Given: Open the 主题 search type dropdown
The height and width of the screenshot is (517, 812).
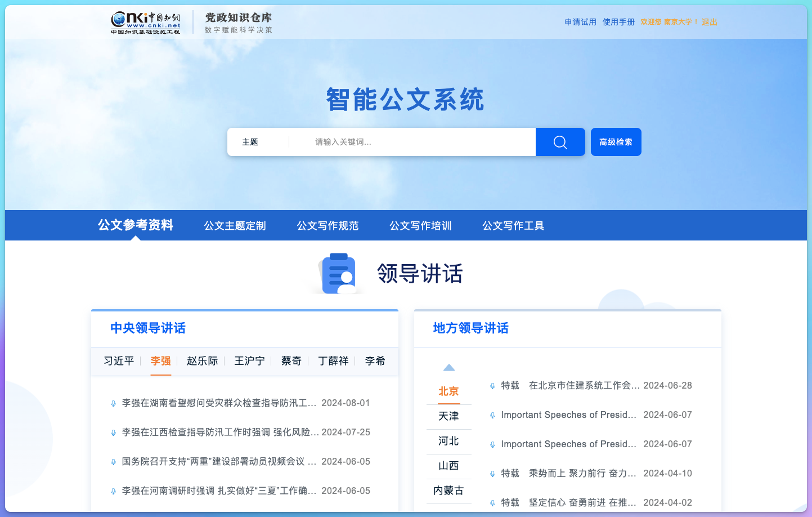Looking at the screenshot, I should (250, 142).
